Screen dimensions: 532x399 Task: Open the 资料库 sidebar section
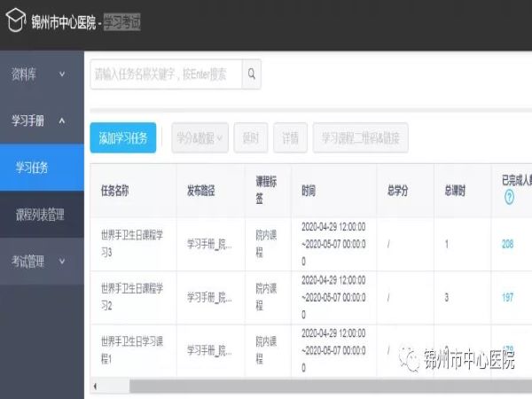pyautogui.click(x=42, y=74)
